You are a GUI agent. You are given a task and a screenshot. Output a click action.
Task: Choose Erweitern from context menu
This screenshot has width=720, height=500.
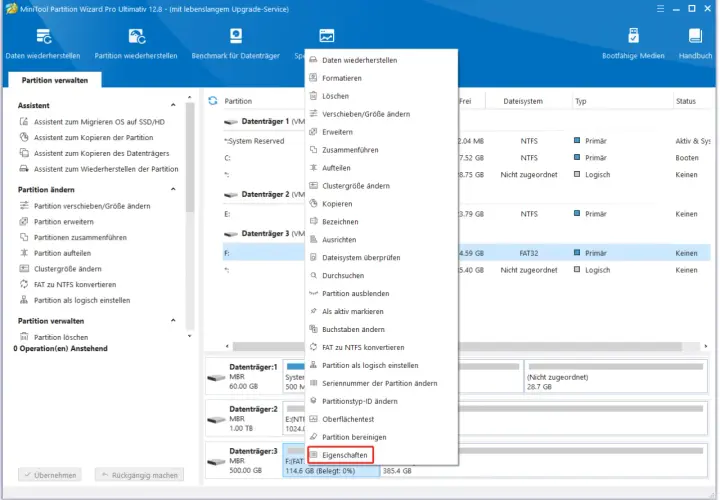[381, 132]
